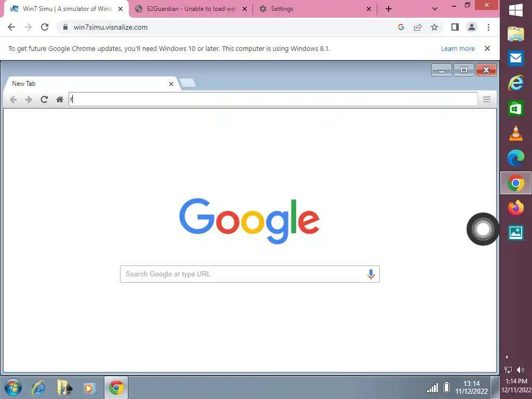Screen dimensions: 532x399
Task: Click the simulated browser reload icon
Action: (44, 99)
